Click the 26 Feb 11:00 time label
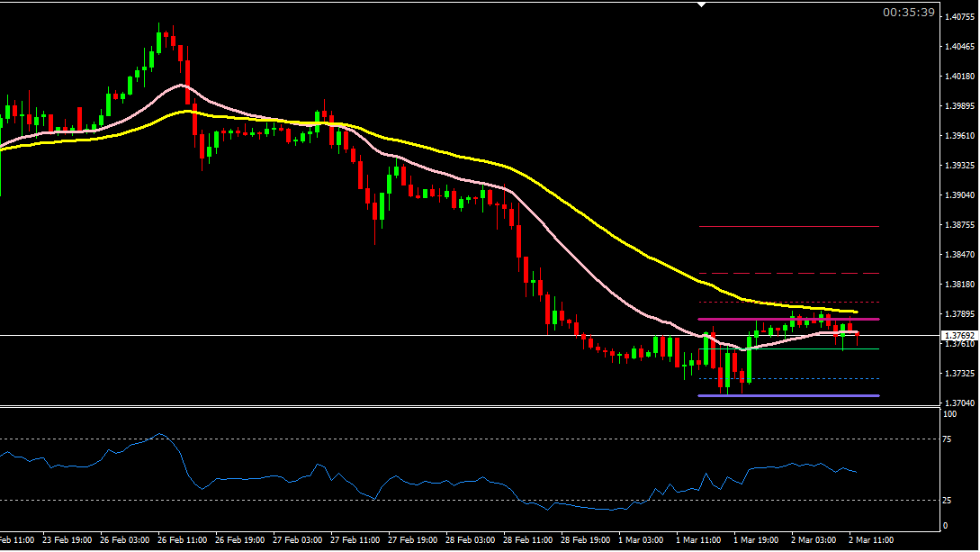The width and height of the screenshot is (980, 552). (x=183, y=540)
